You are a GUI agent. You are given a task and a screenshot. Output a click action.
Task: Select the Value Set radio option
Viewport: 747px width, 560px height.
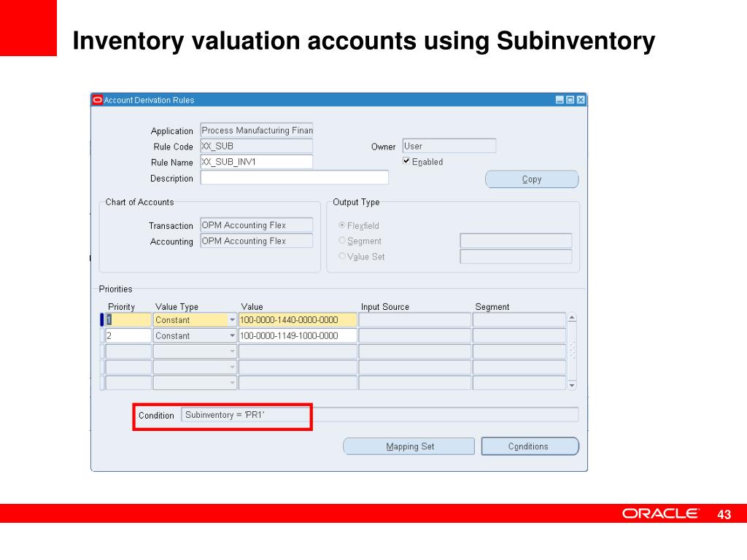342,256
